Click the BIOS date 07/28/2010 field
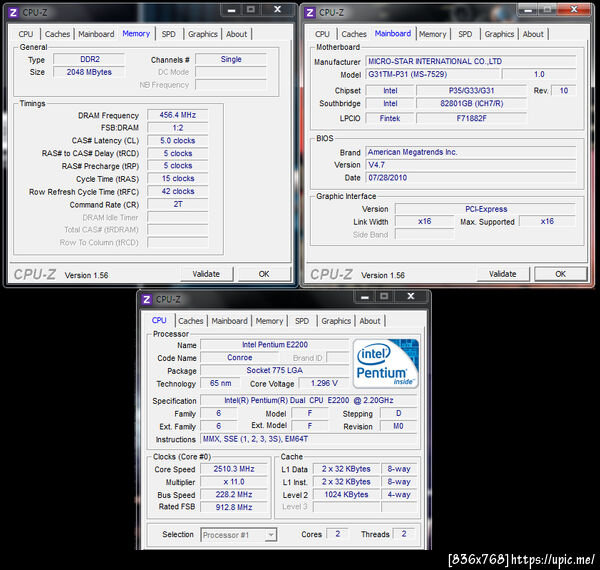The image size is (600, 570). pyautogui.click(x=471, y=178)
